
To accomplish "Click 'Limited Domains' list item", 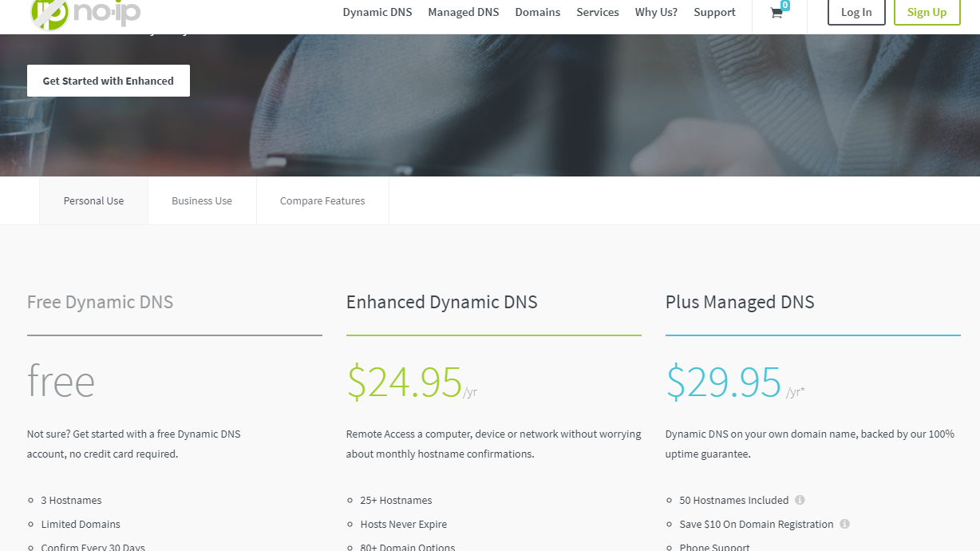I will coord(81,524).
